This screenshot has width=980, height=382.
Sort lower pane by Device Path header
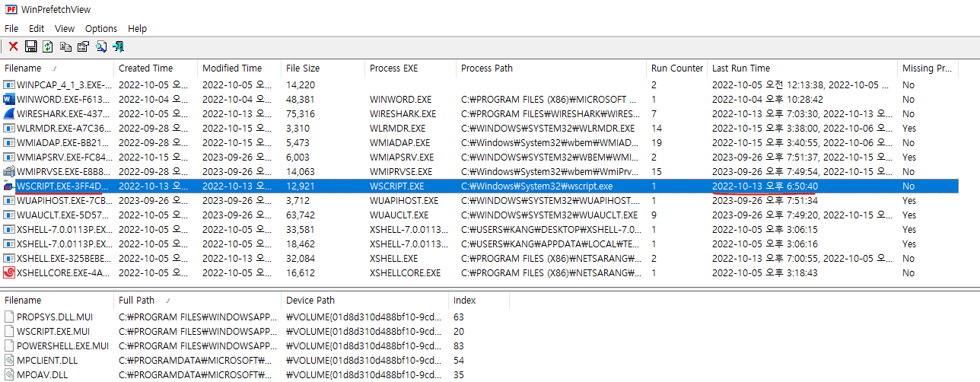364,301
